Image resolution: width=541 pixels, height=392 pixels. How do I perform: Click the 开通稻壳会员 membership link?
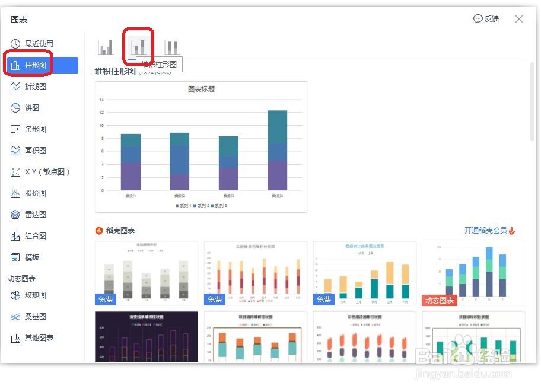coord(485,231)
